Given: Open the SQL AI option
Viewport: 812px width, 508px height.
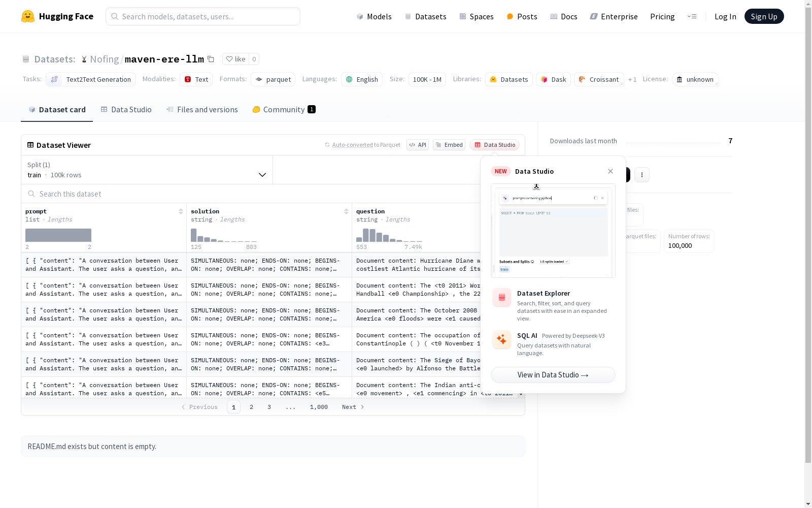Looking at the screenshot, I should tap(553, 344).
